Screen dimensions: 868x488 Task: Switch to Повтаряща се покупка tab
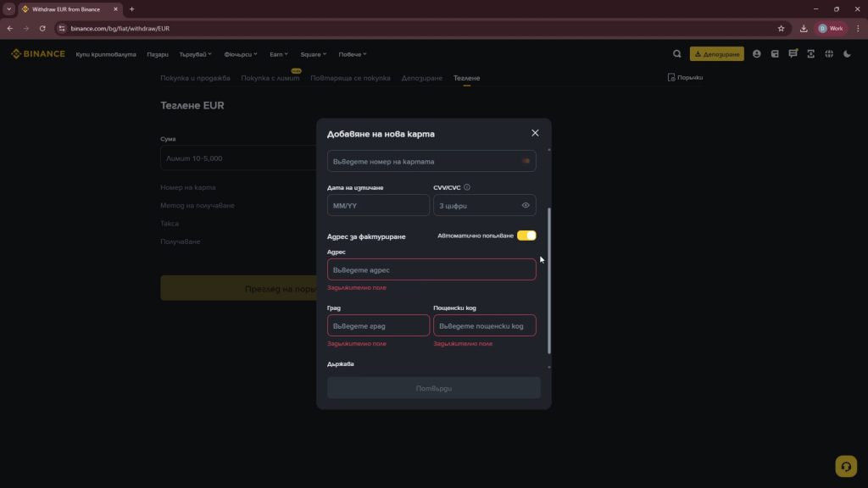(350, 78)
